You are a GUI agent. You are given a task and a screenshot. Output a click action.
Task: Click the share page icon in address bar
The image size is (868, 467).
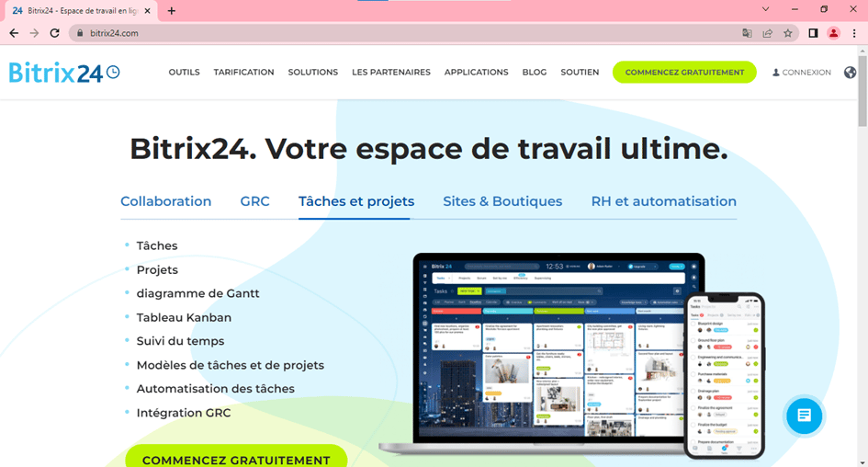tap(767, 33)
